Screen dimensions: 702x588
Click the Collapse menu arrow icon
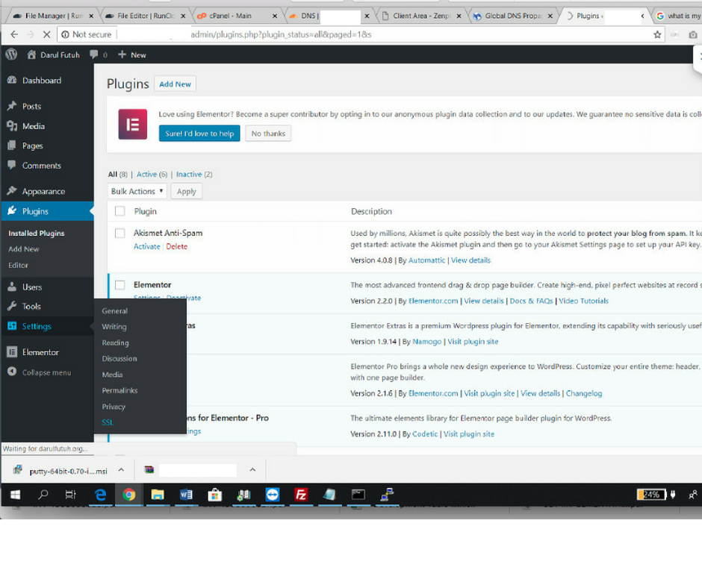[12, 372]
